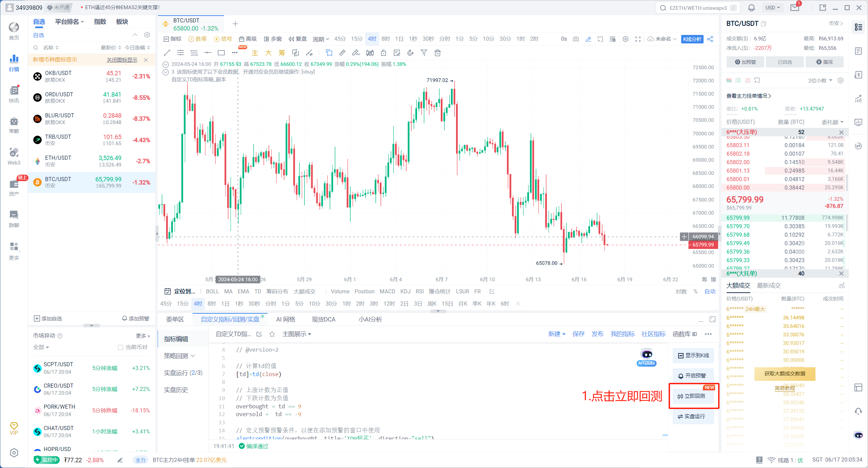Viewport: 868px width, 468px height.
Task: Click the share icon beside K线分析
Action: tap(710, 39)
